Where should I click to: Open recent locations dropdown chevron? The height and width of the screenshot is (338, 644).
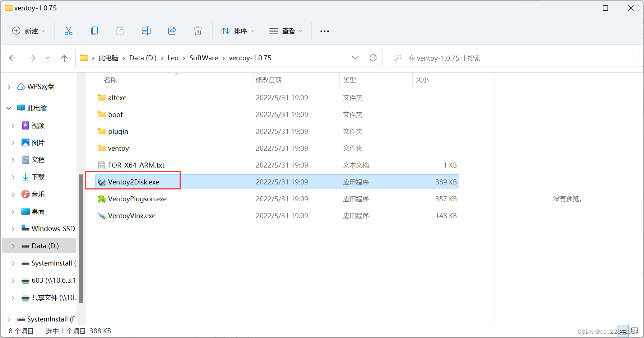tap(47, 58)
